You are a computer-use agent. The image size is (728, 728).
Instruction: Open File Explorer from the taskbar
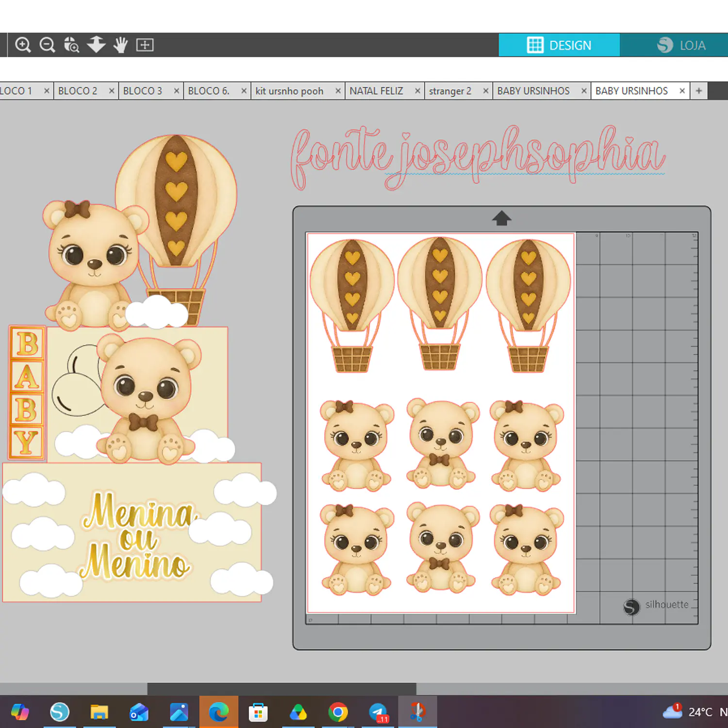click(99, 712)
